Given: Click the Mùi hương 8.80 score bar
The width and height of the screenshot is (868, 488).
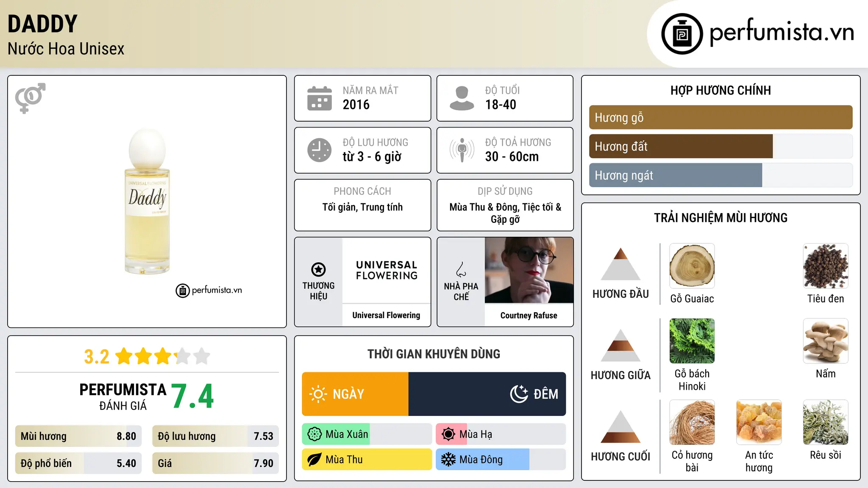Looking at the screenshot, I should coord(78,436).
